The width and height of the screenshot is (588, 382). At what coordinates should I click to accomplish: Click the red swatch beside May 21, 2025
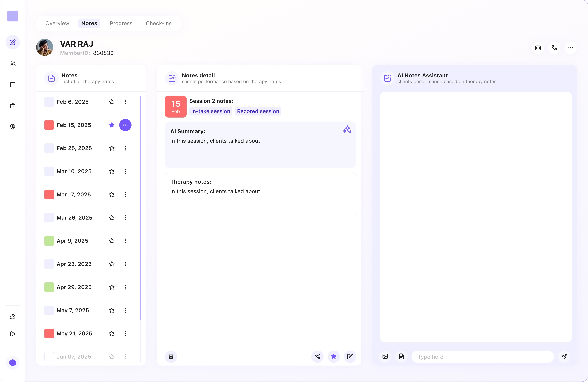pos(49,334)
